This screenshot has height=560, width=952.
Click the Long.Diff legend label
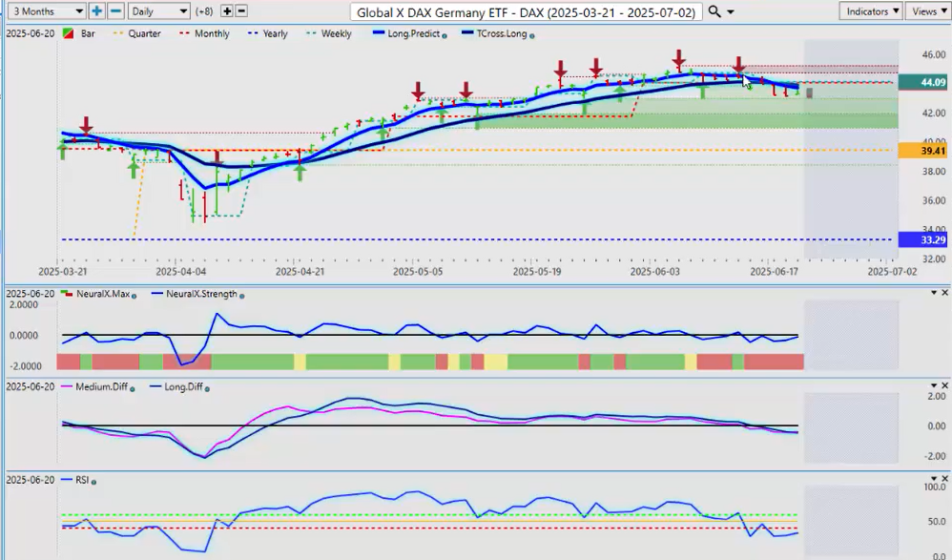183,387
